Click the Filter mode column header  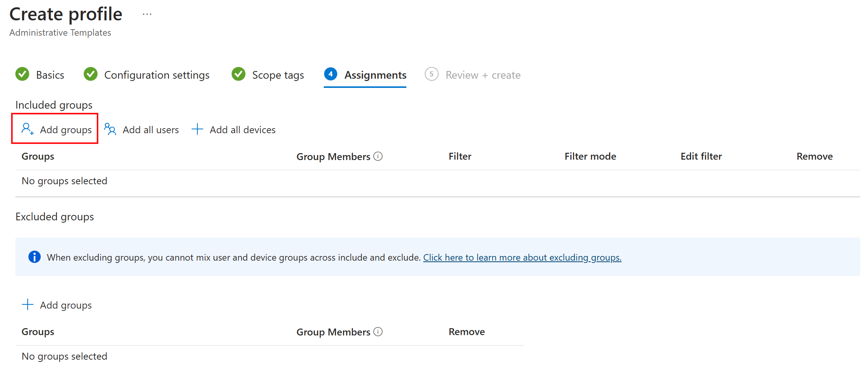pos(590,157)
